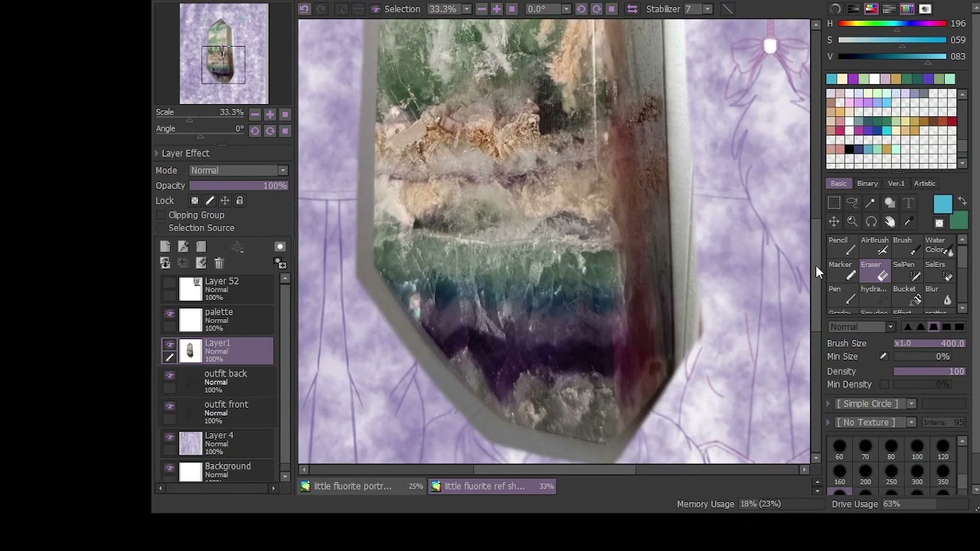Viewport: 980px width, 551px height.
Task: Select the Text tool
Action: (908, 203)
